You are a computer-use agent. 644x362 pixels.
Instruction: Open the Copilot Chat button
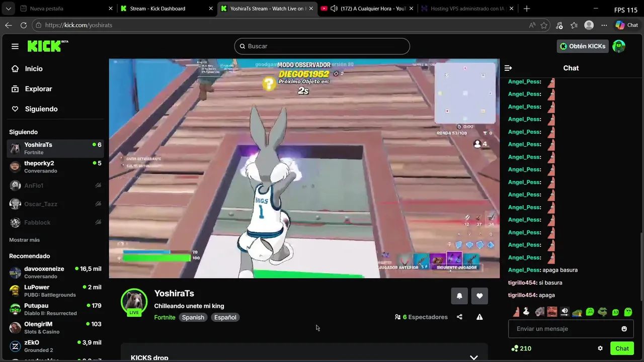627,25
